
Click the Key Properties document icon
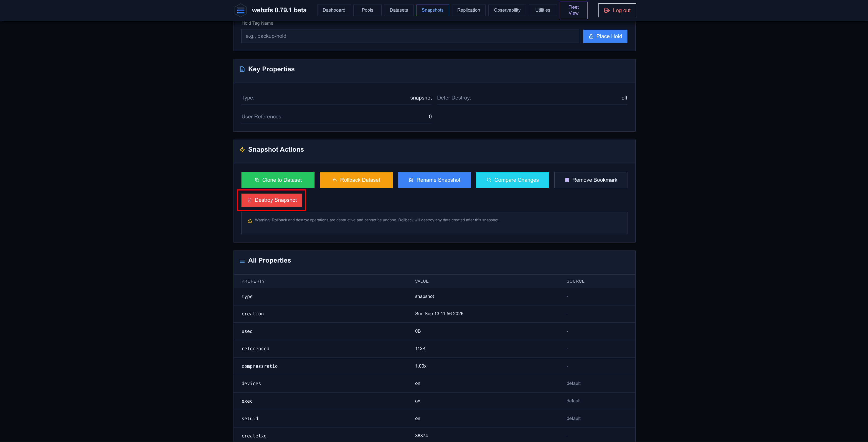pos(242,69)
